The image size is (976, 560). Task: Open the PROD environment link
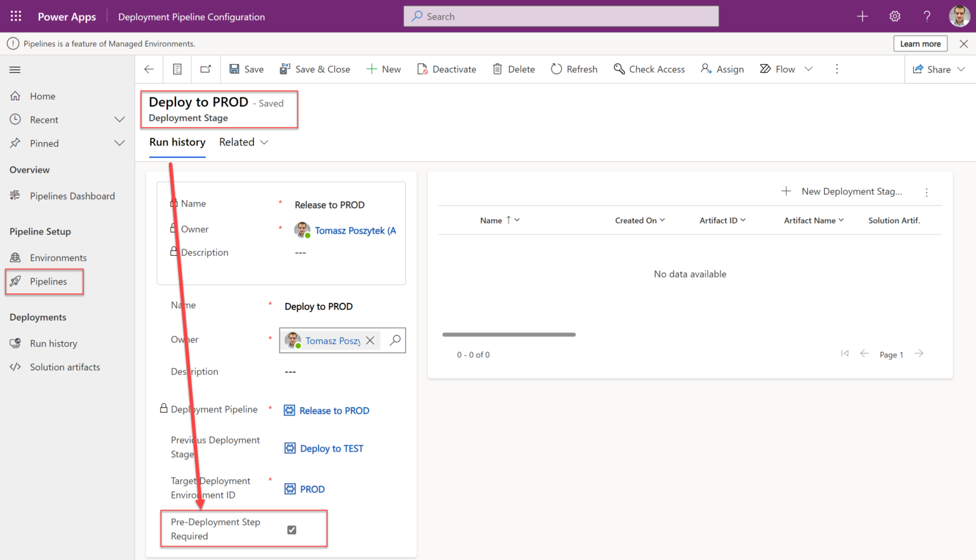[312, 490]
